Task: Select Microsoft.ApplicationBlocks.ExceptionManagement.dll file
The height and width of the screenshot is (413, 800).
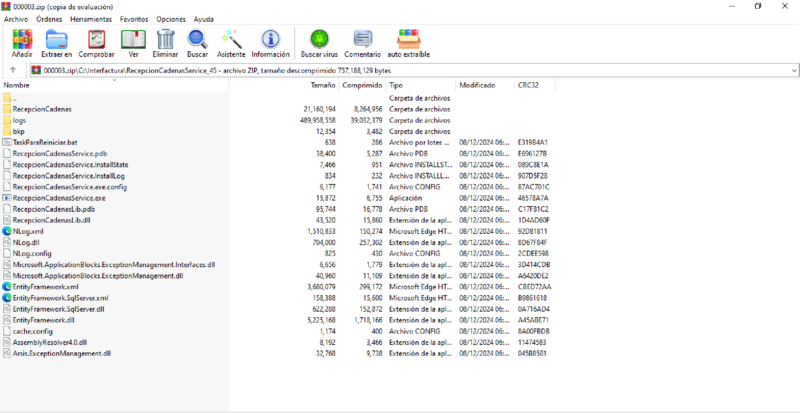Action: (x=98, y=276)
